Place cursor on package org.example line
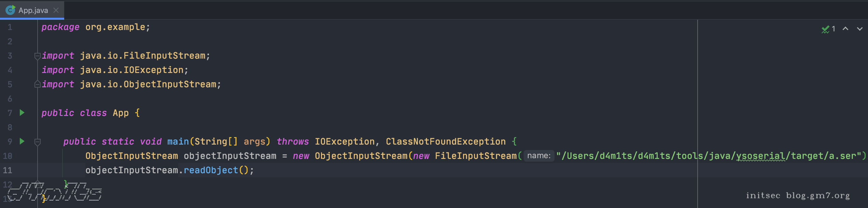Viewport: 868px width, 208px height. pos(96,27)
